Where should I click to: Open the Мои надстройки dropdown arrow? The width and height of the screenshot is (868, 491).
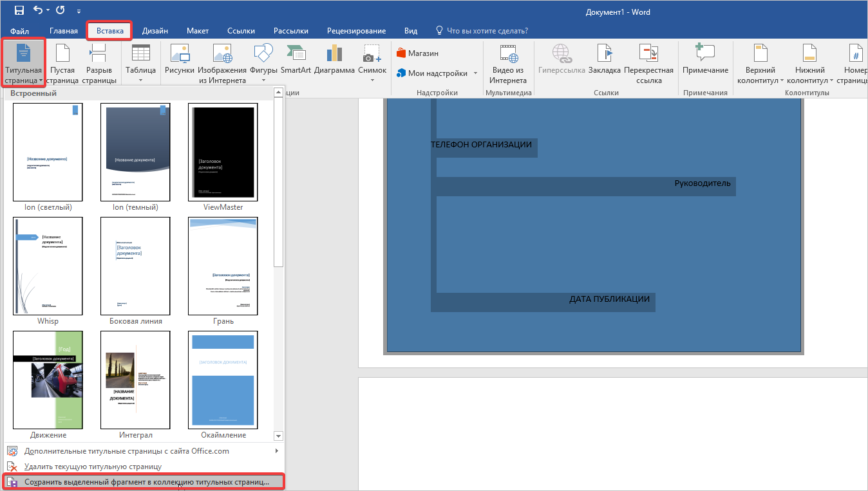tap(476, 73)
